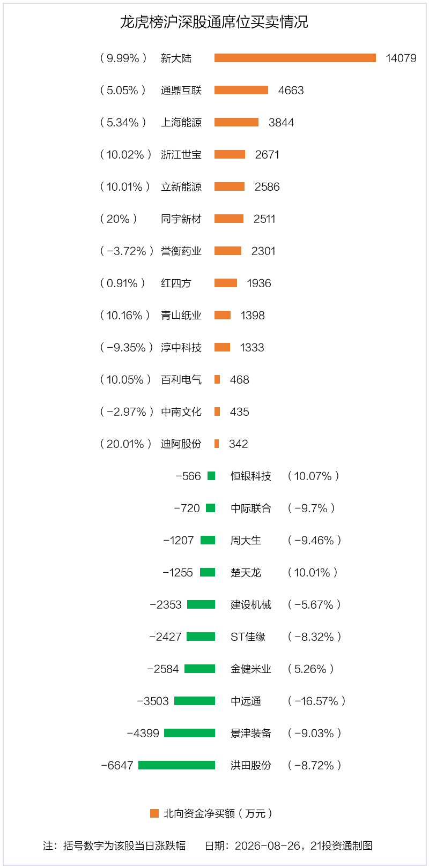Select the 金健米业 green bar

(x=199, y=669)
